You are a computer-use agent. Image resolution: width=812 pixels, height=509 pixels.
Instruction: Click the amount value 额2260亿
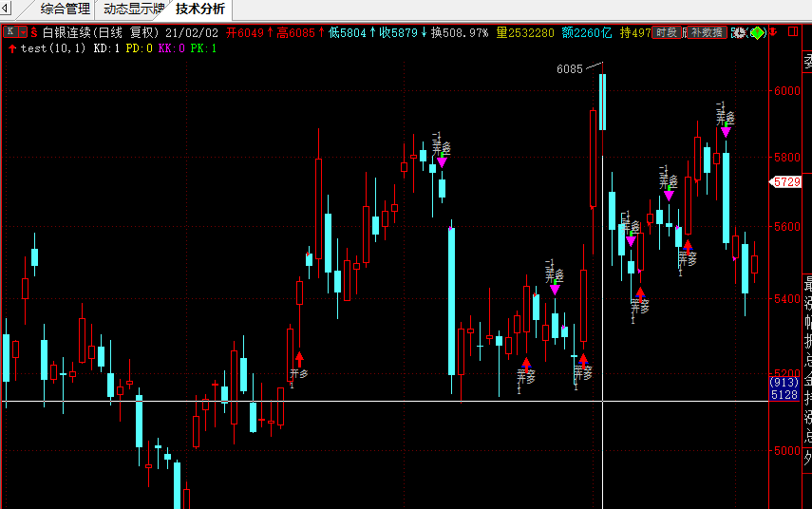pos(587,32)
